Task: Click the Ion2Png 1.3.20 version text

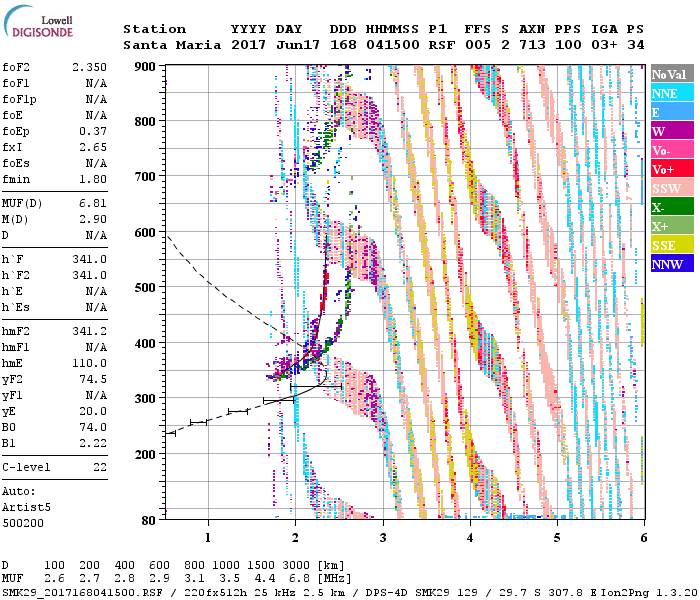Action: pyautogui.click(x=649, y=593)
